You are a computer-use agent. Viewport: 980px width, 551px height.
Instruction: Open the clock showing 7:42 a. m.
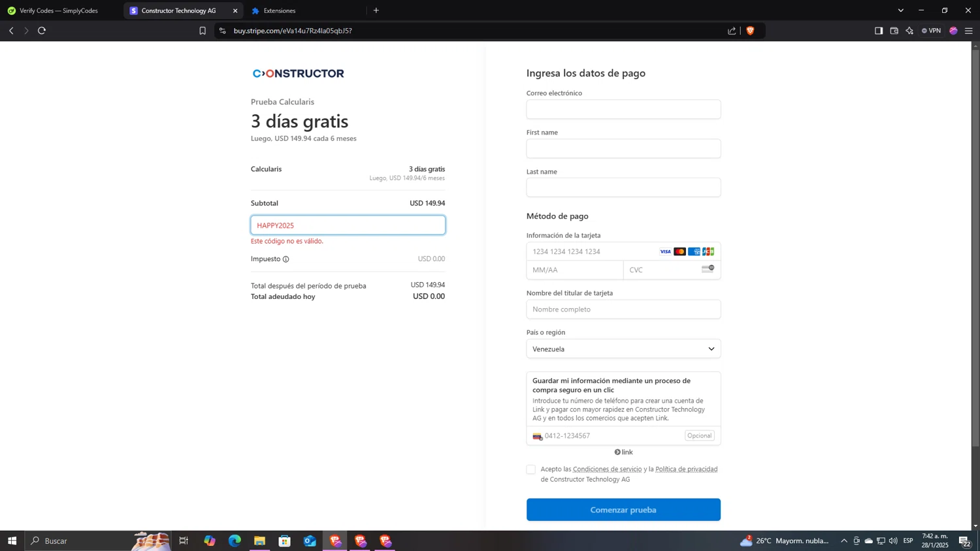(x=935, y=541)
